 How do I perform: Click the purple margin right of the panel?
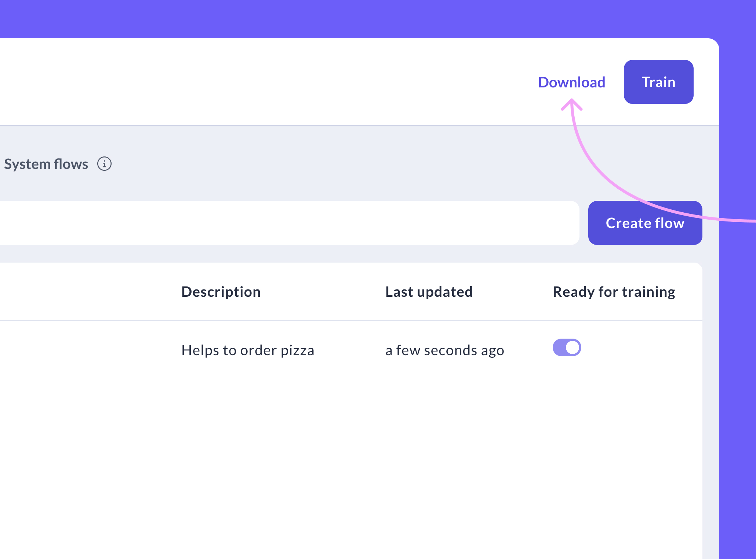(x=738, y=367)
